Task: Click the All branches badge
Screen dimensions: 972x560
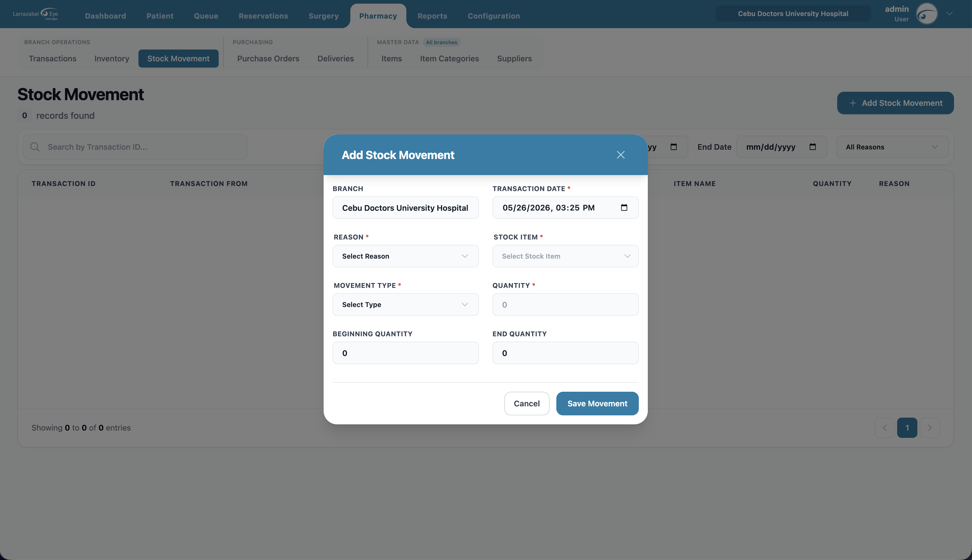Action: (442, 42)
